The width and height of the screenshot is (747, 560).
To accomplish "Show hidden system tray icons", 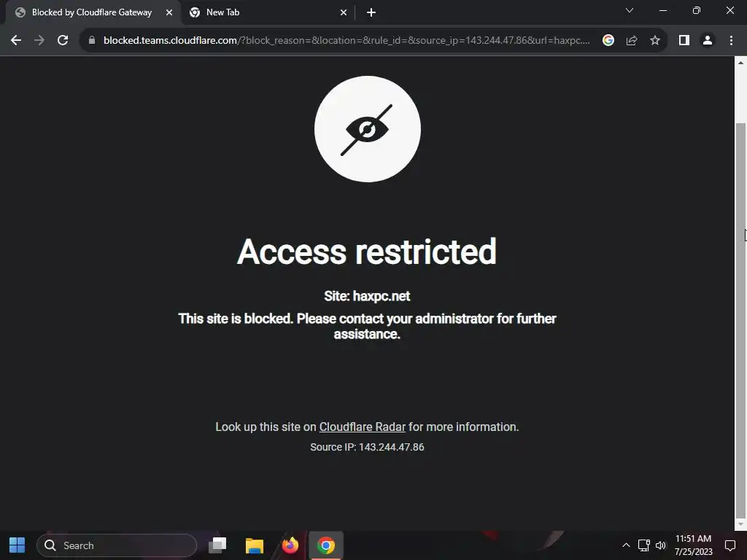I will (626, 545).
